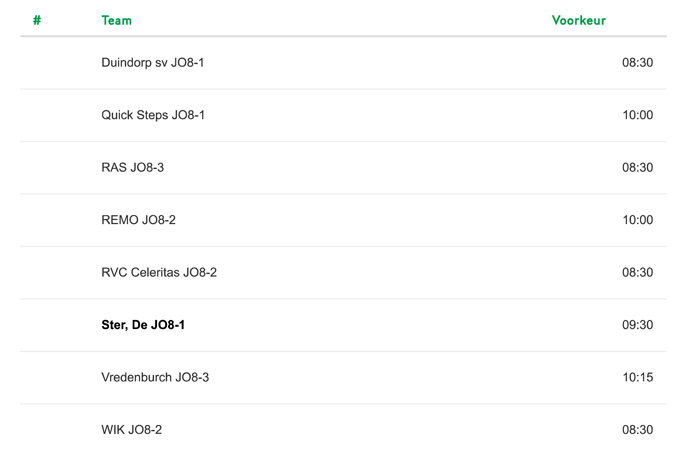Click the 10:15 Vredenburch time
684x454 pixels.
(x=637, y=377)
